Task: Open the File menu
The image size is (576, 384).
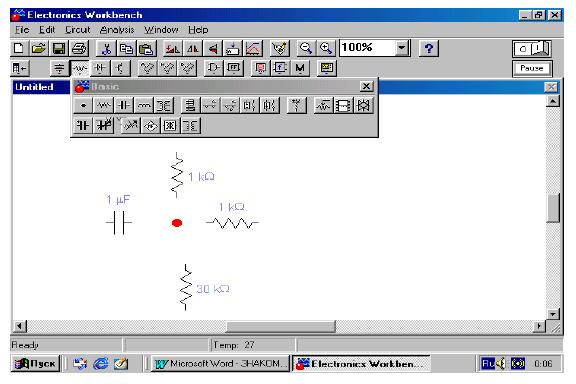Action: (x=22, y=30)
